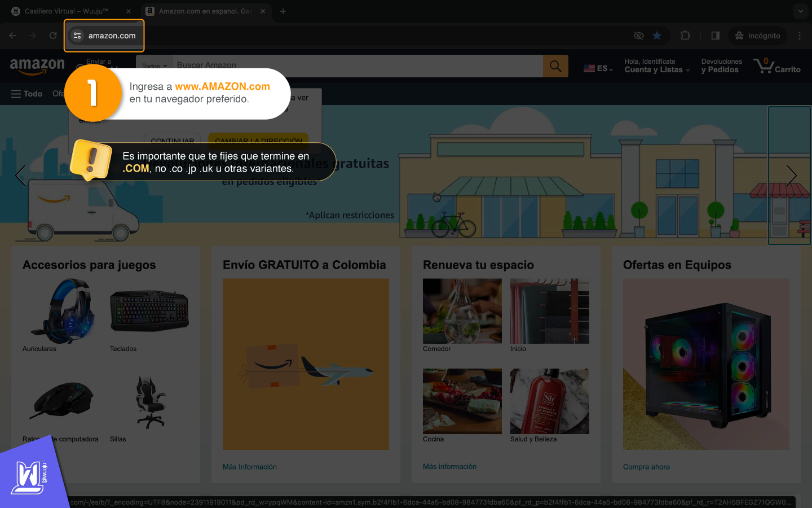The height and width of the screenshot is (508, 812).
Task: Open the ES language selector
Action: [598, 68]
